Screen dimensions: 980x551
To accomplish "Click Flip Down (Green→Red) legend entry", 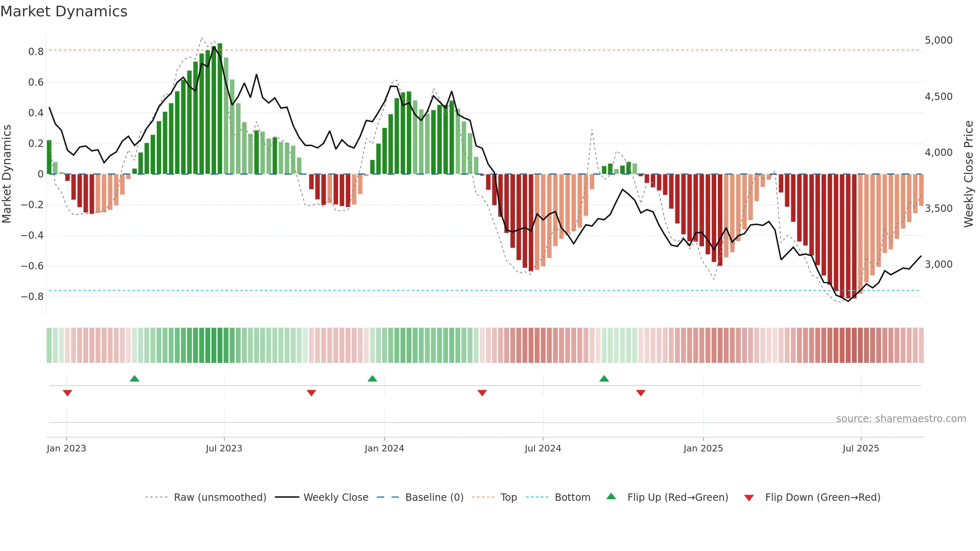I will [x=812, y=497].
